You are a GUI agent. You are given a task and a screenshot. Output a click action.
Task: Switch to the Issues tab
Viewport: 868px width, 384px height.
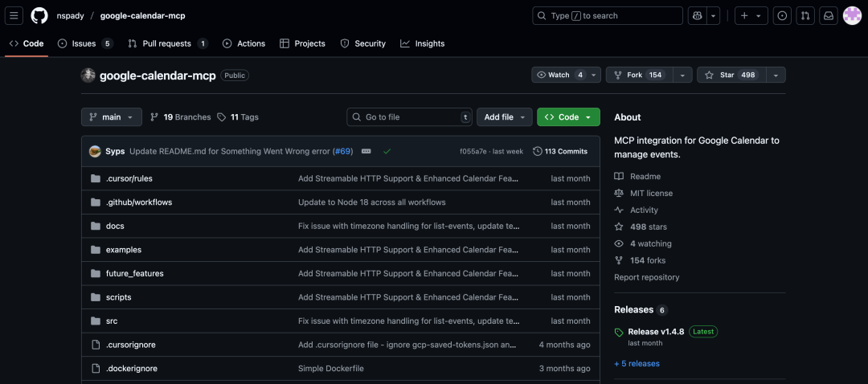[x=85, y=43]
